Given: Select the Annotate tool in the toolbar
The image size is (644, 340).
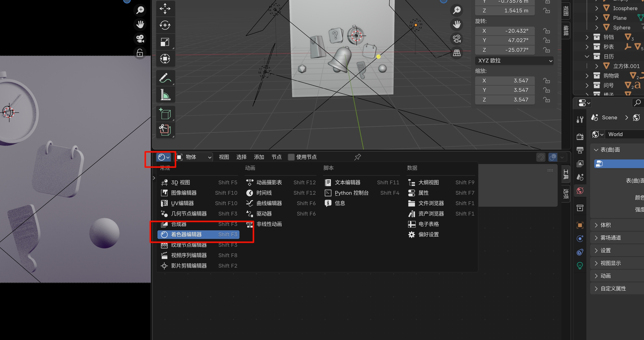Looking at the screenshot, I should pos(165,78).
